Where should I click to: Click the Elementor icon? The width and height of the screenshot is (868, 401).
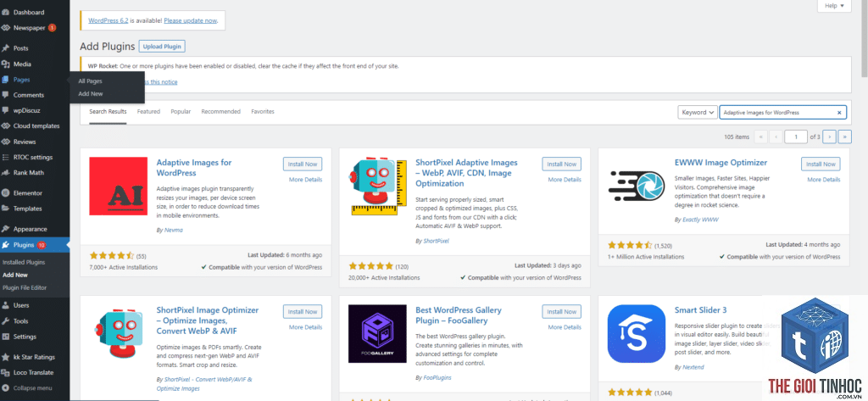tap(6, 192)
